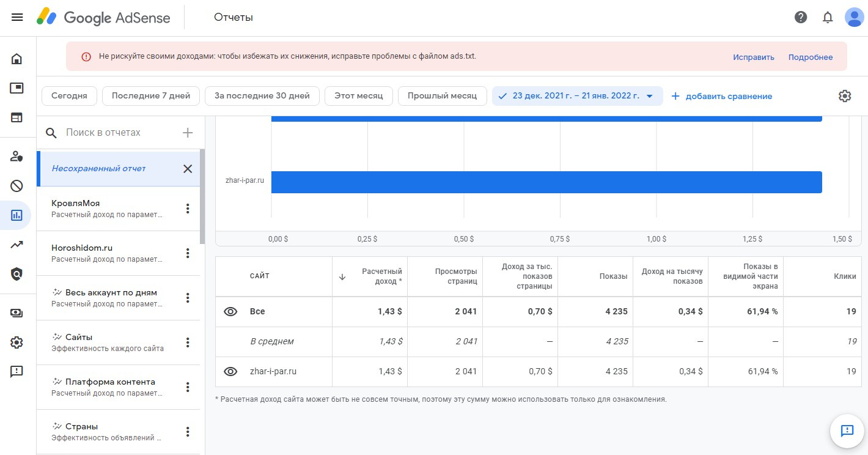Toggle eye visibility for zhar-i-par.ru row
Image resolution: width=868 pixels, height=455 pixels.
click(x=230, y=372)
